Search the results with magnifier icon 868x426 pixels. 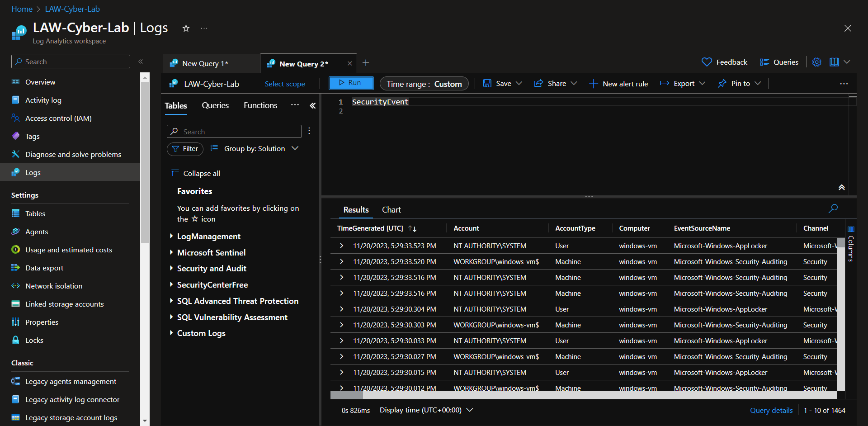(x=833, y=208)
